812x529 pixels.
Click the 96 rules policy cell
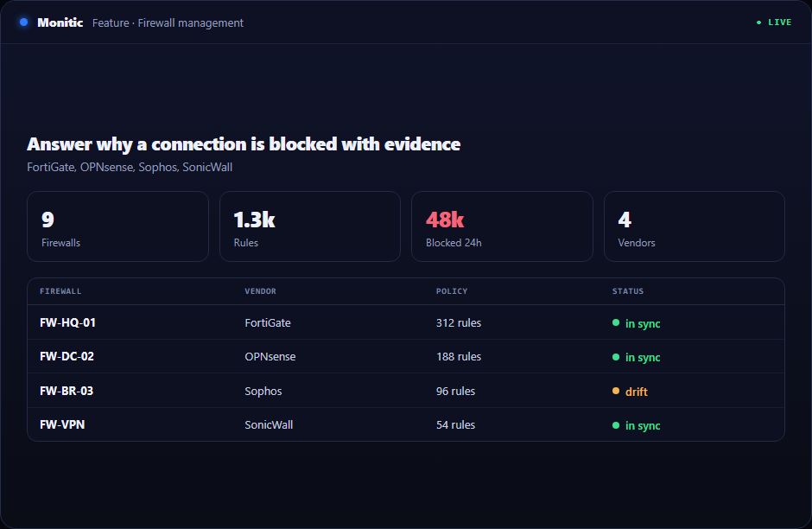pos(456,392)
